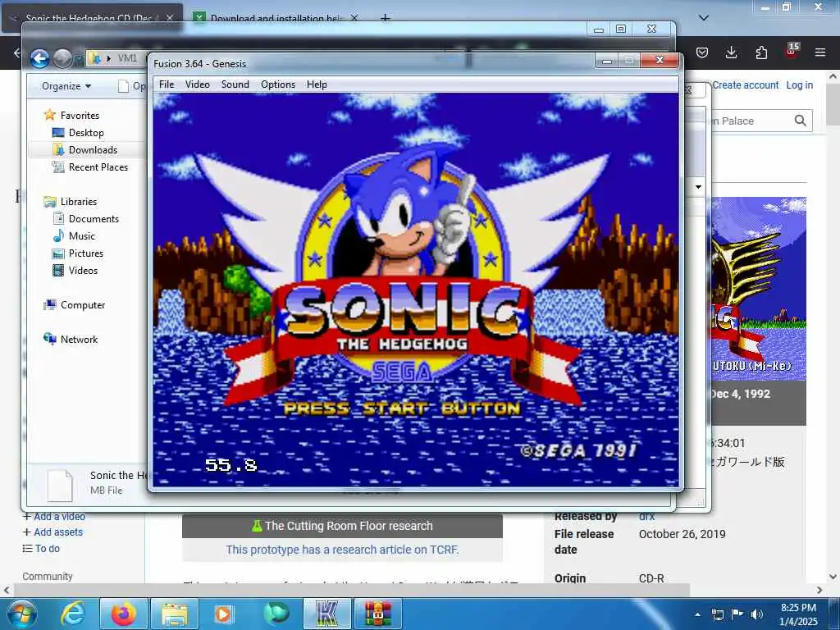Open File Explorer from taskbar
Viewport: 840px width, 630px height.
coord(175,614)
